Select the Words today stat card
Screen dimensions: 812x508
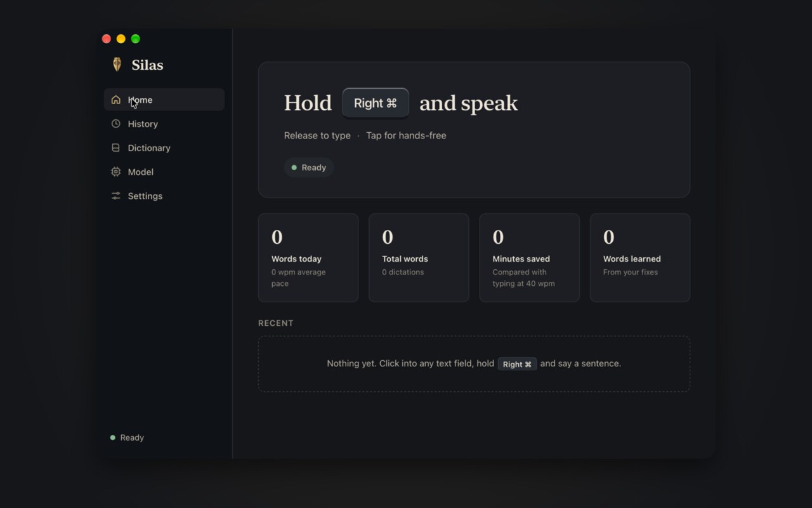coord(308,258)
